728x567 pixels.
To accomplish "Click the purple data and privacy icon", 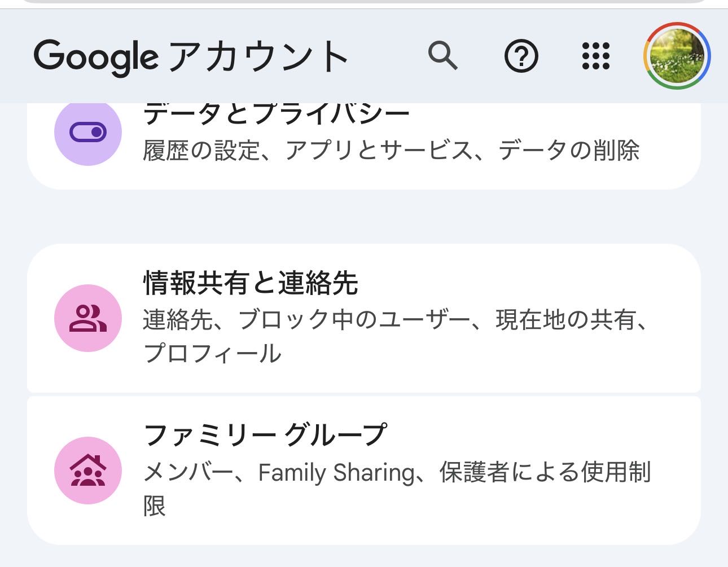I will click(88, 132).
